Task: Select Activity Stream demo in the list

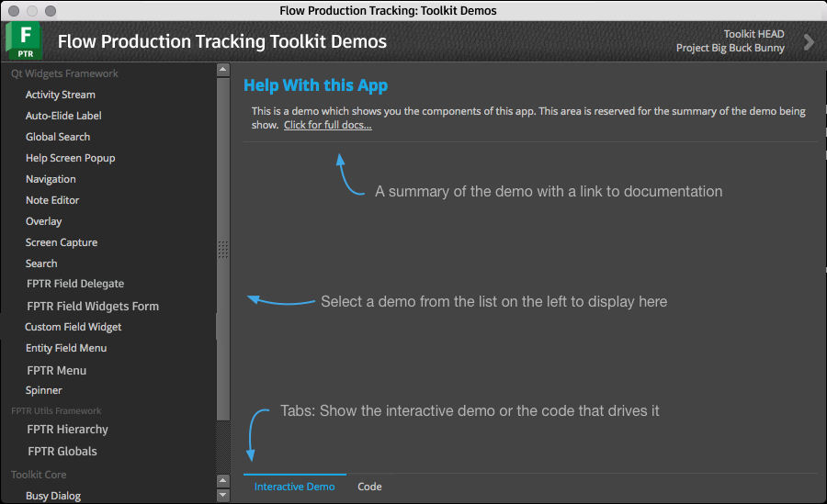Action: pos(61,95)
